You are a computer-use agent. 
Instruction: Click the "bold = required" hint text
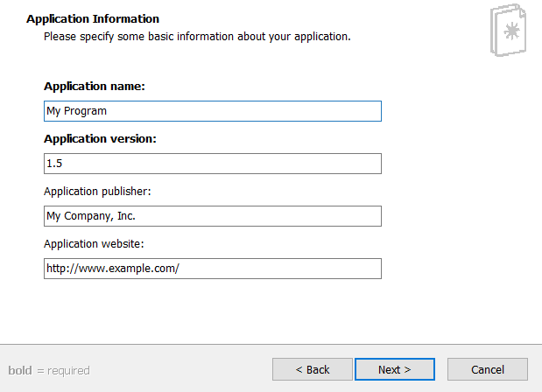(x=49, y=371)
